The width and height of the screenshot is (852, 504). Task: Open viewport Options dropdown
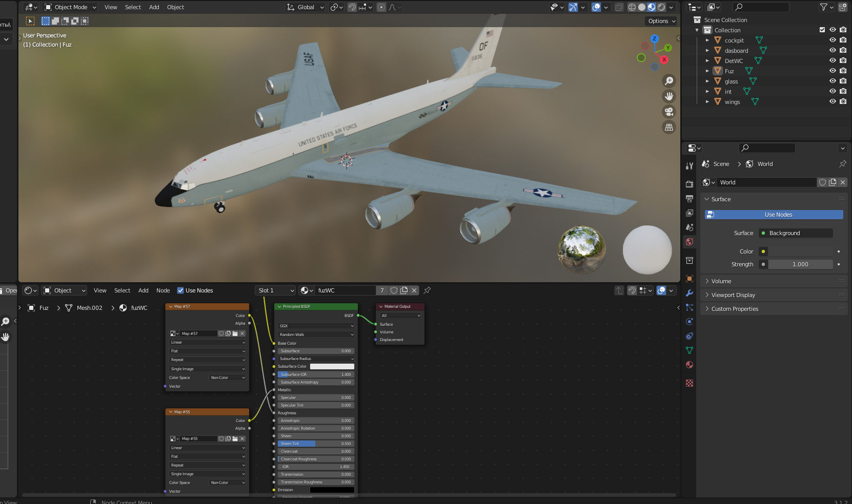click(x=661, y=21)
